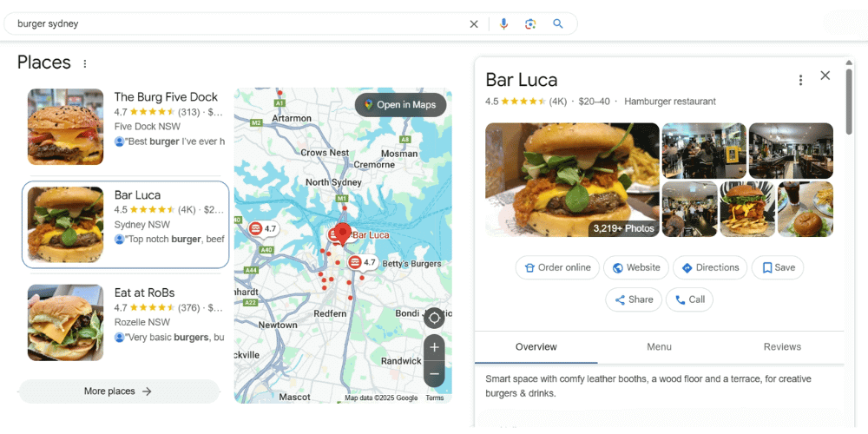Open in Maps button
868x434 pixels.
point(400,105)
